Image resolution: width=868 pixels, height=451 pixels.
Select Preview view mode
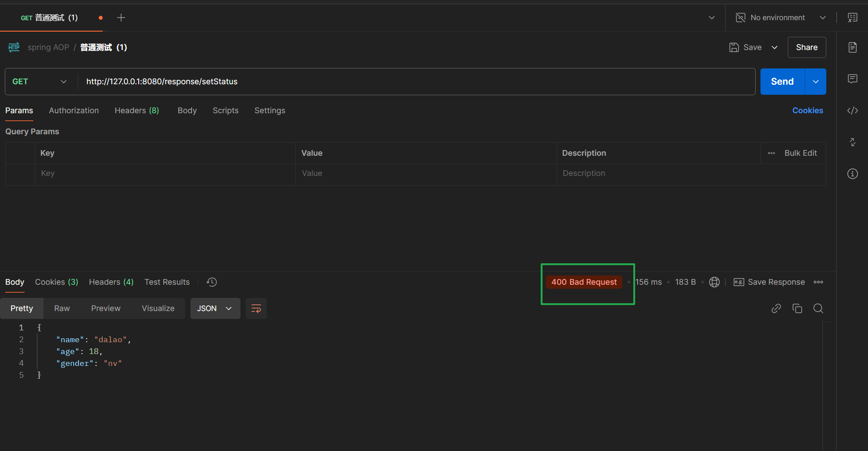(x=106, y=308)
